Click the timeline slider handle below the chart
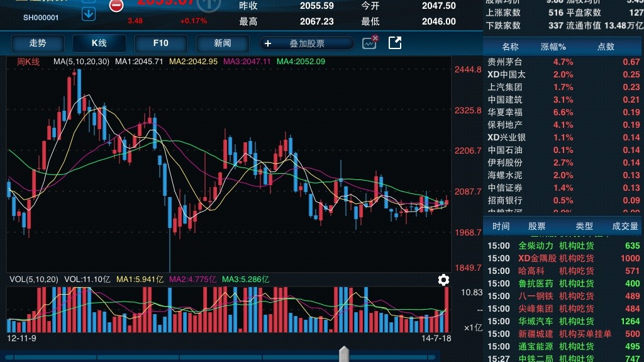This screenshot has width=644, height=362. click(343, 354)
